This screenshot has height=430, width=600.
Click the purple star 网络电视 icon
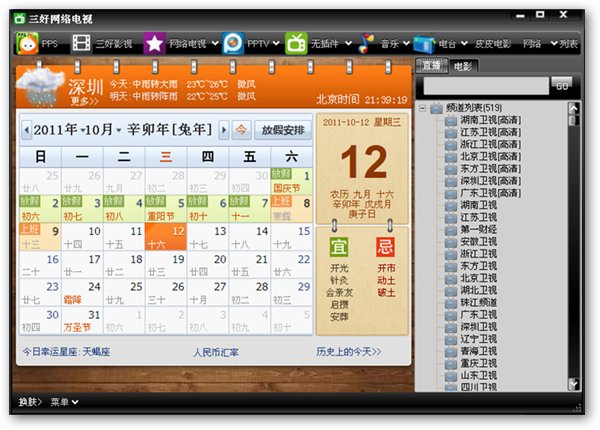[154, 43]
